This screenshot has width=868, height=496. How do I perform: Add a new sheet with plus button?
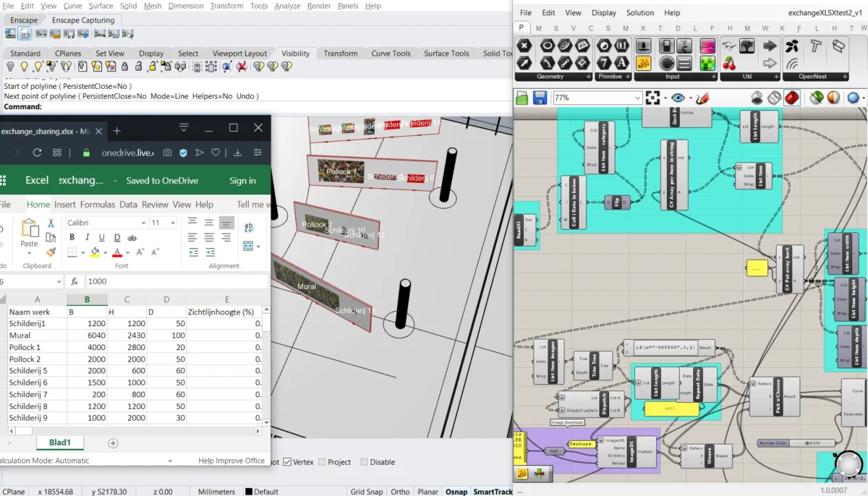tap(113, 442)
